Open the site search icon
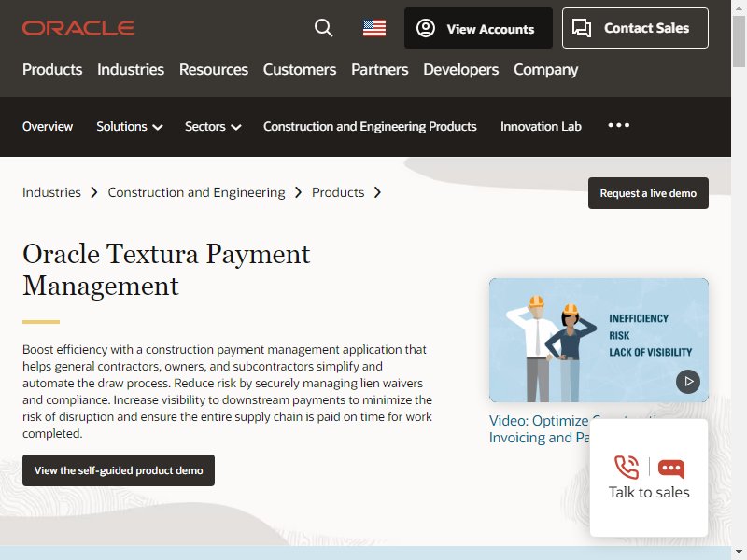 tap(323, 28)
